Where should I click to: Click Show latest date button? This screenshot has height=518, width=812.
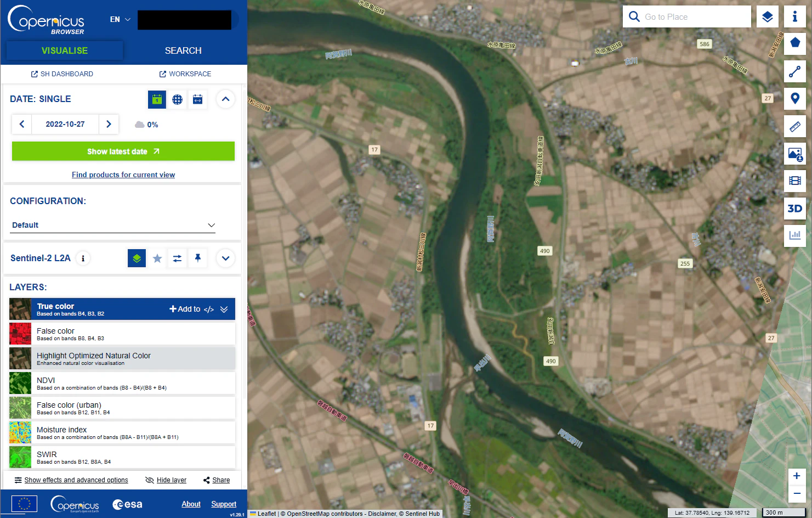click(123, 151)
